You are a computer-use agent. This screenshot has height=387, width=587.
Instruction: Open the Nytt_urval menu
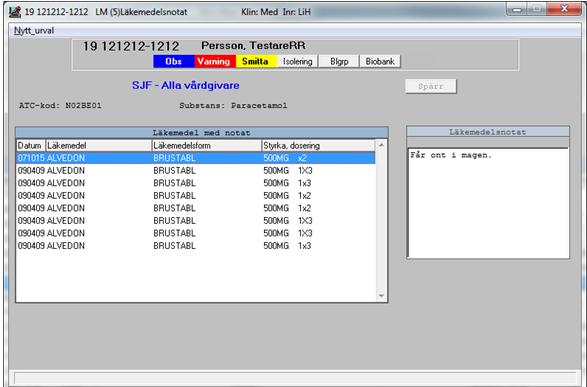[x=34, y=31]
